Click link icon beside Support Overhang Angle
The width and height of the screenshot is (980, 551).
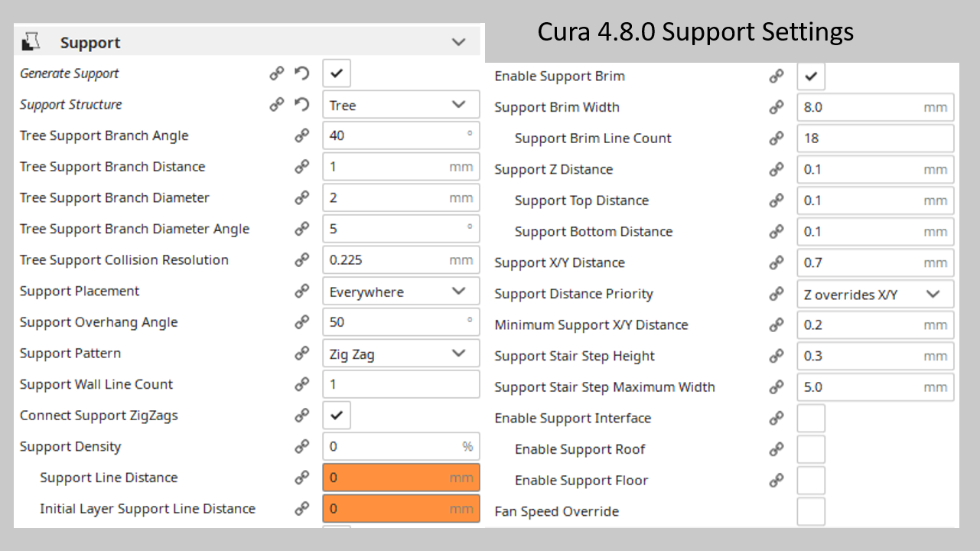click(x=302, y=322)
